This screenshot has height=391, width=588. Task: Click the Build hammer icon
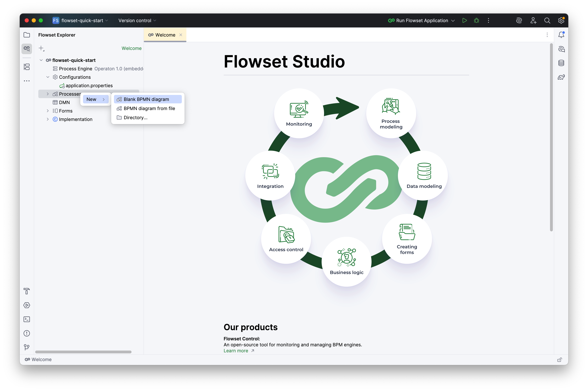click(27, 291)
